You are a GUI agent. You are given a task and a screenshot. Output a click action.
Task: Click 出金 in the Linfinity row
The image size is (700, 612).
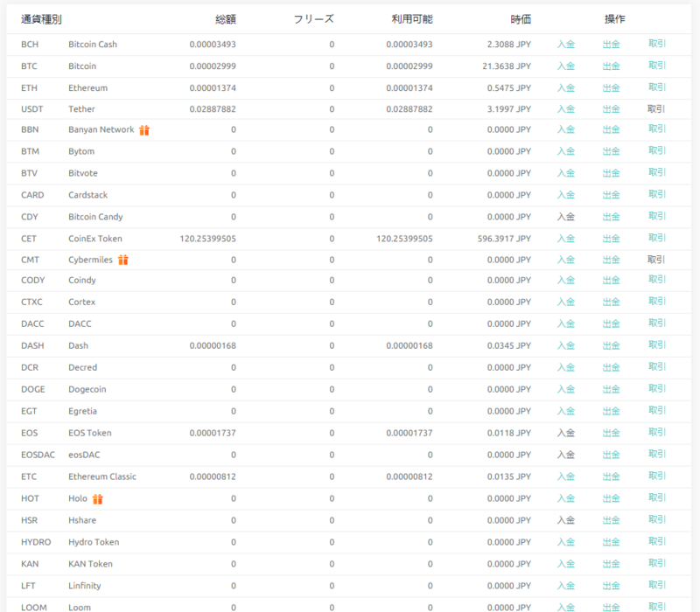coord(611,586)
